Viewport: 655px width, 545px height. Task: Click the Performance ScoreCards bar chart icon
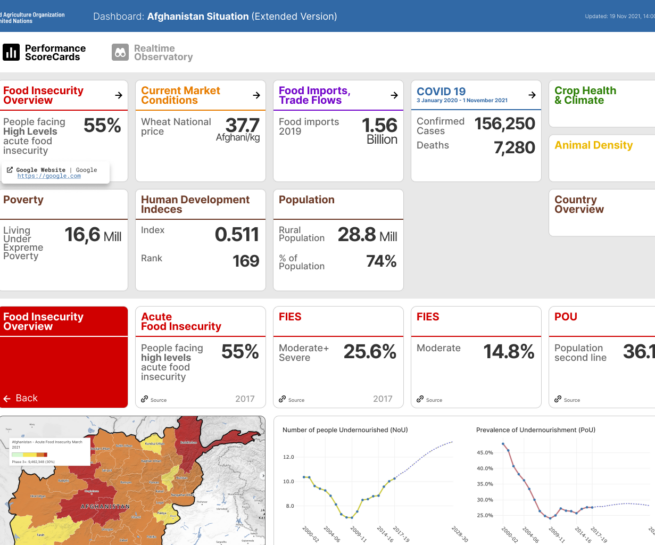(12, 52)
